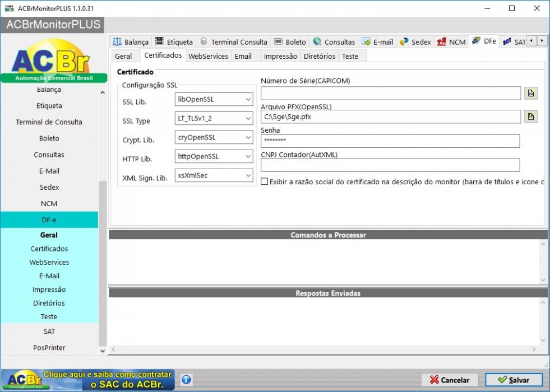Image resolution: width=550 pixels, height=392 pixels.
Task: Select Consultas in the sidebar
Action: (49, 155)
